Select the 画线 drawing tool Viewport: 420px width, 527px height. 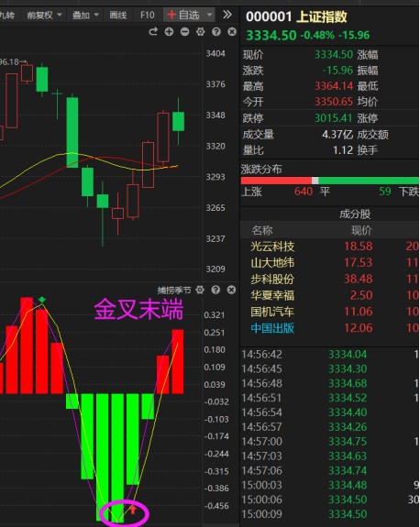[117, 16]
